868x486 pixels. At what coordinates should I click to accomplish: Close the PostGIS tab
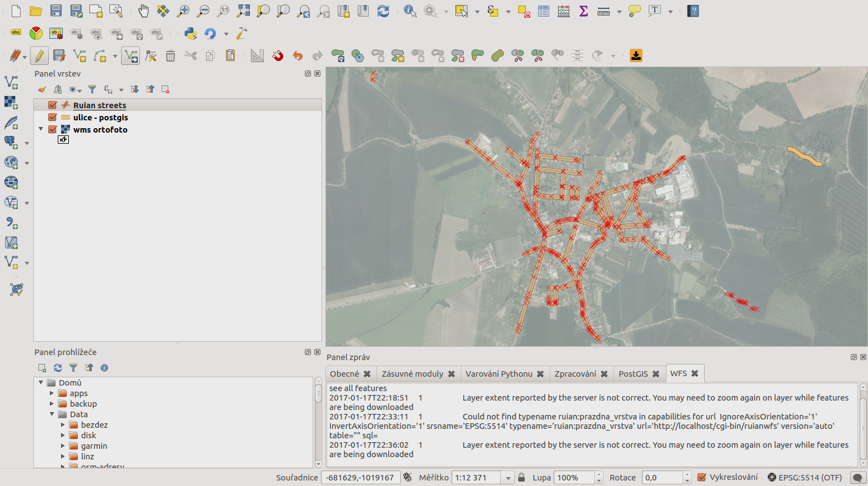coord(656,374)
